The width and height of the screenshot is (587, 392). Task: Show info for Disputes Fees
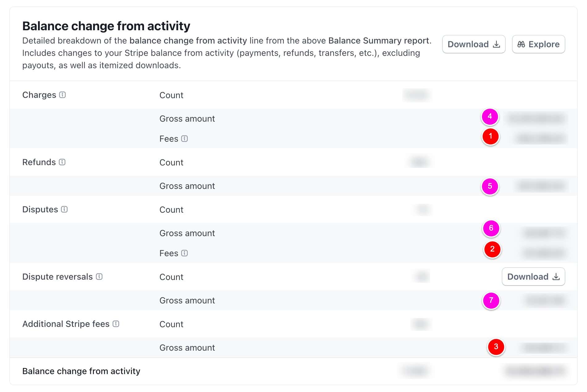(x=184, y=253)
